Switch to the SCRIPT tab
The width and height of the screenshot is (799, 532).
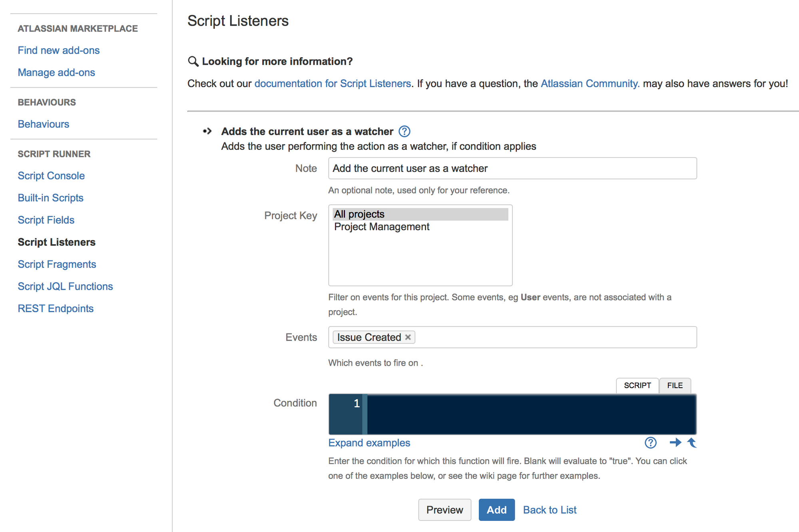637,385
